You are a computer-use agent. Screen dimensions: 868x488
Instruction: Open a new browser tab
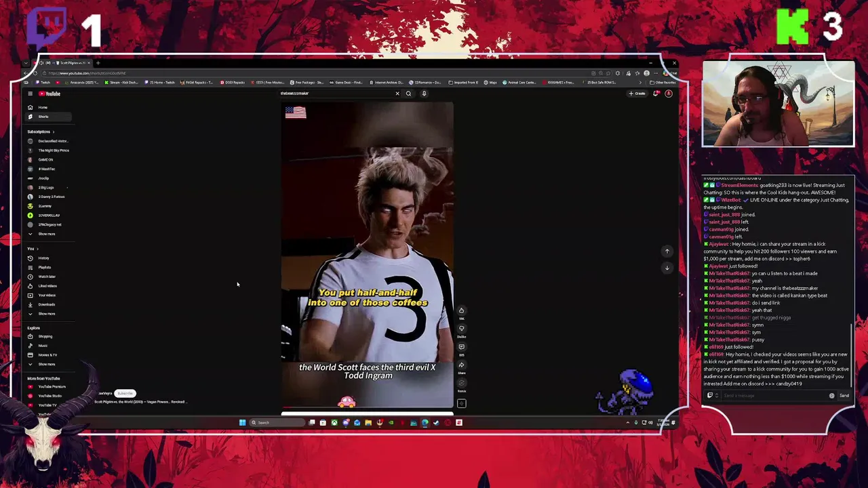point(98,63)
